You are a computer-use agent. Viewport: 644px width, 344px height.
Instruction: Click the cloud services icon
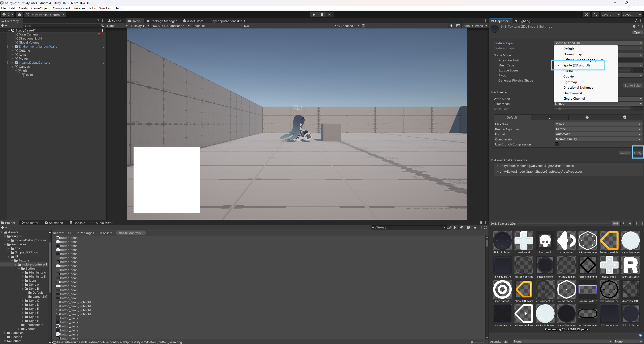click(x=19, y=15)
